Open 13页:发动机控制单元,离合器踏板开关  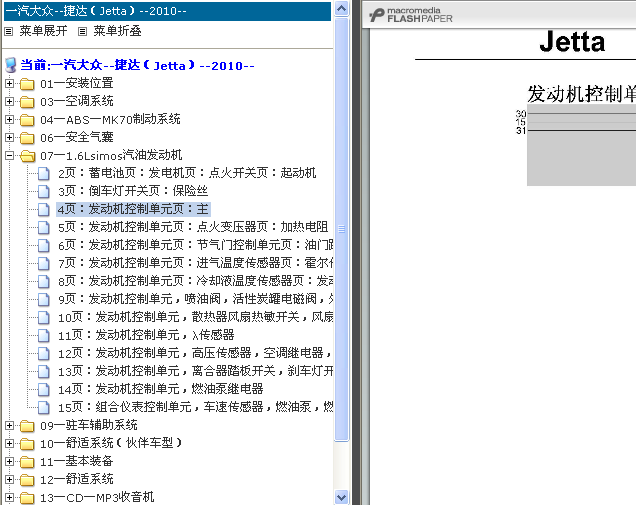pos(196,371)
